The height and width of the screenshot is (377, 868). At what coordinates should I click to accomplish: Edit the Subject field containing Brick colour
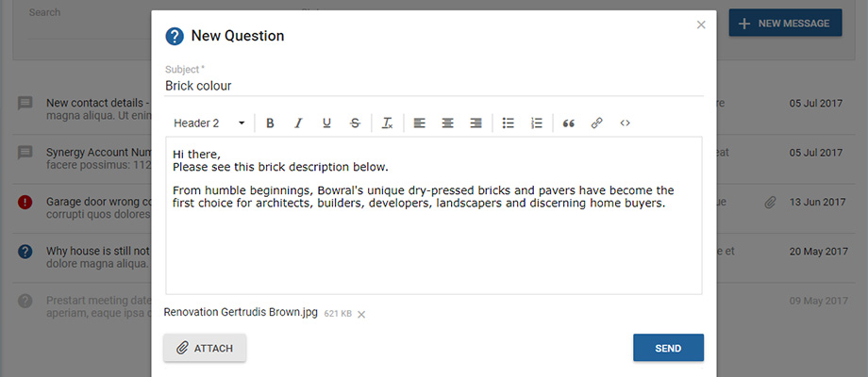coord(434,86)
